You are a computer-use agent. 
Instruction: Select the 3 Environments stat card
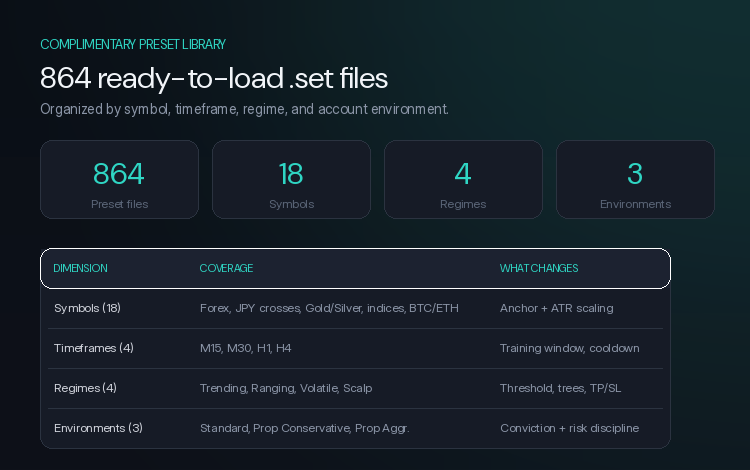point(635,179)
